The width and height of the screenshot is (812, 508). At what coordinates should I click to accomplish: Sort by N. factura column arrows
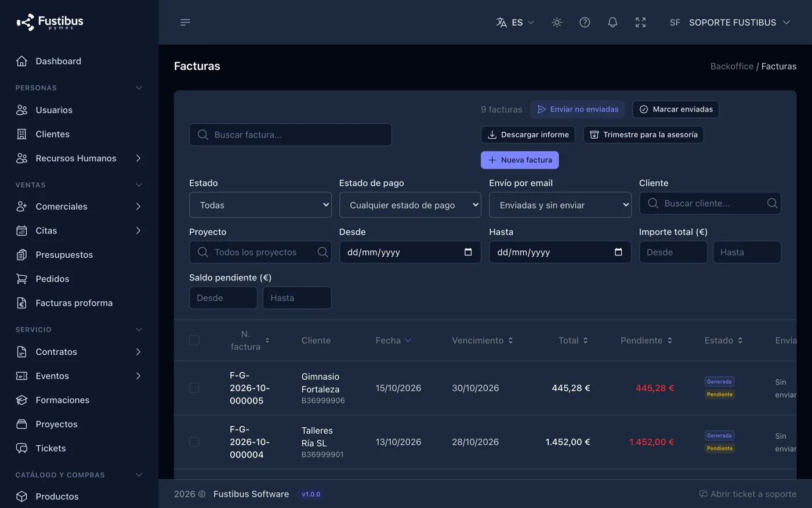(267, 340)
